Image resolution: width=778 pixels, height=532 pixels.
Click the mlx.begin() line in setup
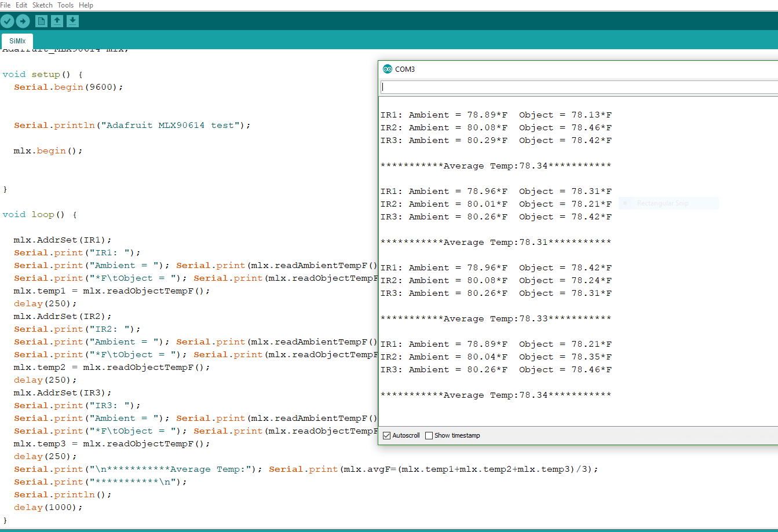pos(49,151)
